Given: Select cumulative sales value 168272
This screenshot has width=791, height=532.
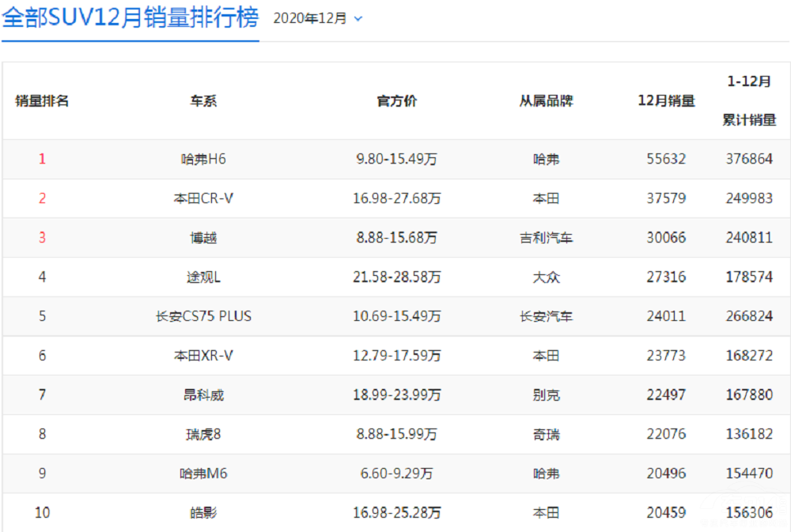Looking at the screenshot, I should (x=749, y=356).
